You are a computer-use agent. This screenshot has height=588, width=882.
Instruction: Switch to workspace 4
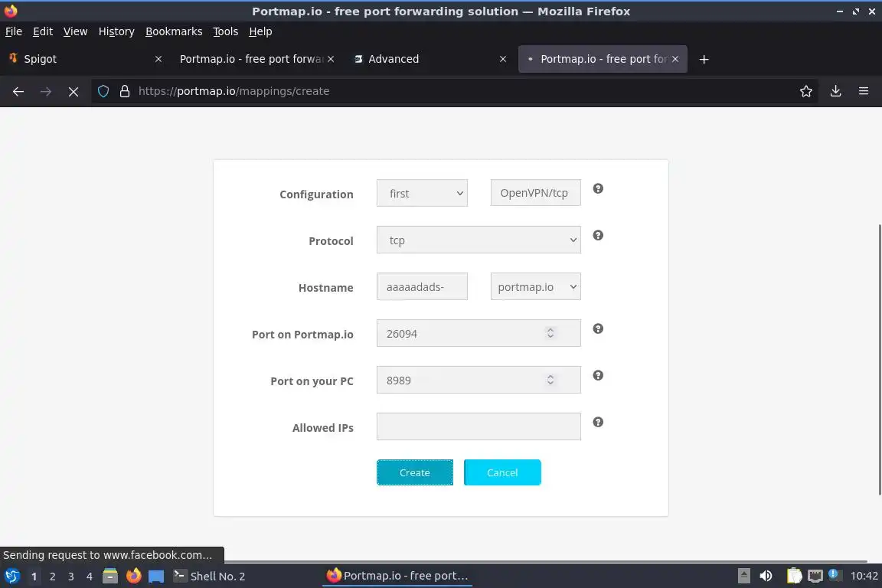coord(90,577)
